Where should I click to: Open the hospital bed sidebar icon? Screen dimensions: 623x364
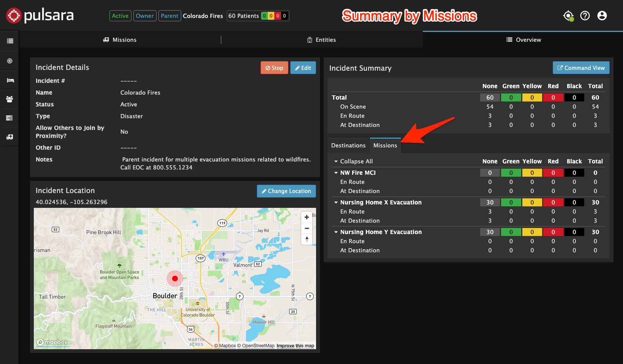(x=9, y=80)
